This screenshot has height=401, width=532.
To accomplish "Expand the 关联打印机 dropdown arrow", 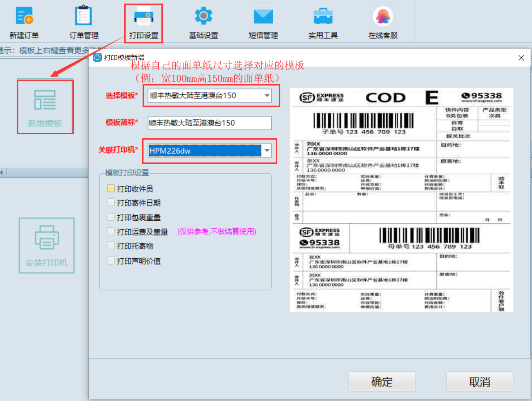I will click(267, 150).
